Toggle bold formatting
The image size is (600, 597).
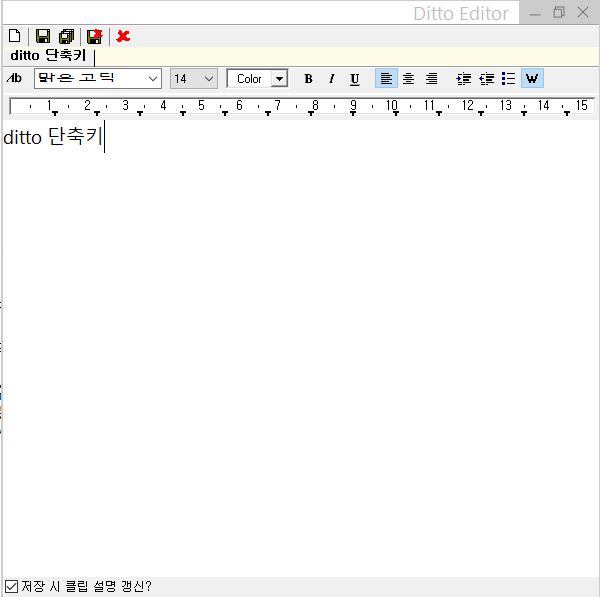coord(308,79)
